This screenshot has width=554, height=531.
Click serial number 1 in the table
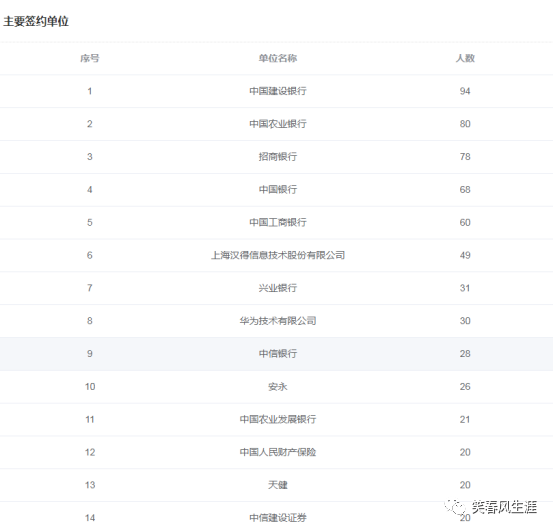(90, 91)
